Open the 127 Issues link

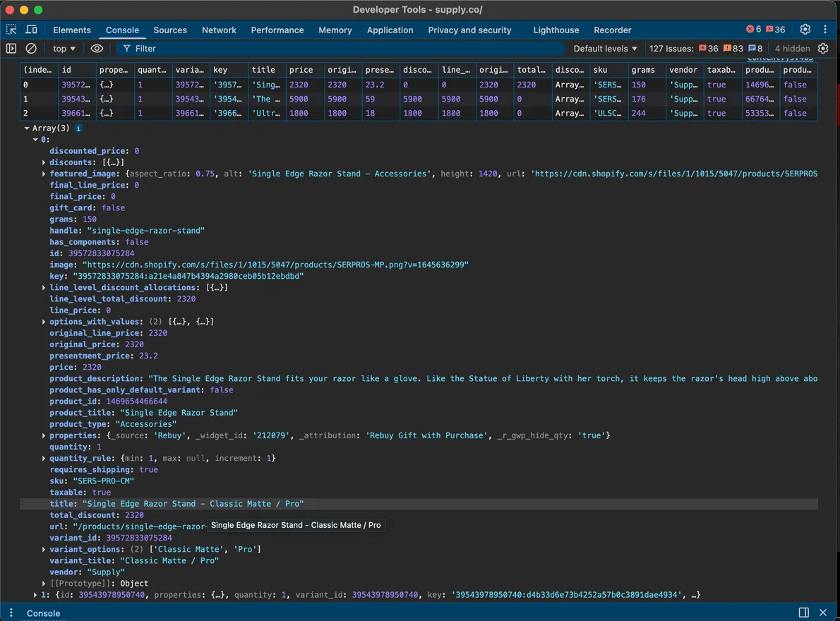(x=706, y=48)
